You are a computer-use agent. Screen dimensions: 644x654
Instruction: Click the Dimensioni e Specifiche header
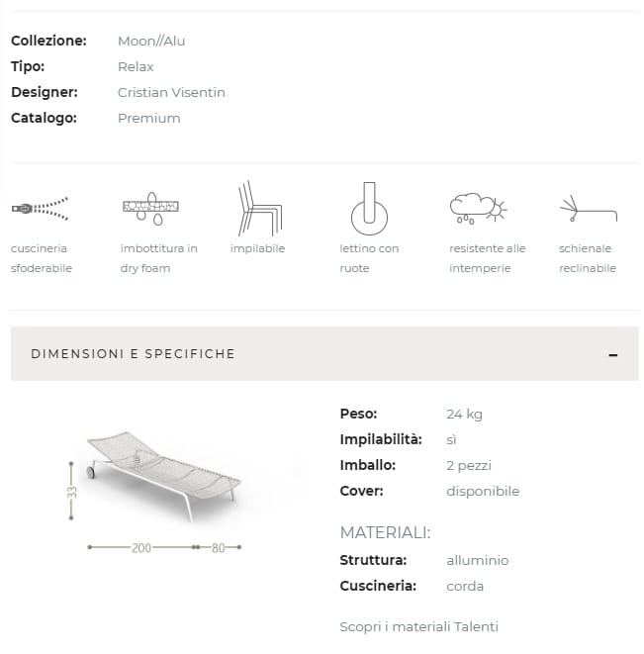[x=134, y=353]
